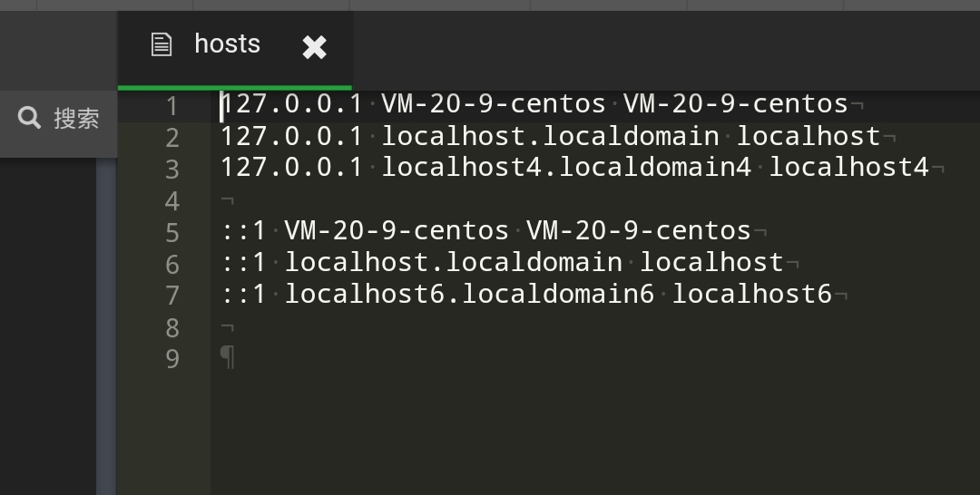Click the magnifier search icon
This screenshot has height=495, width=980.
[x=29, y=117]
